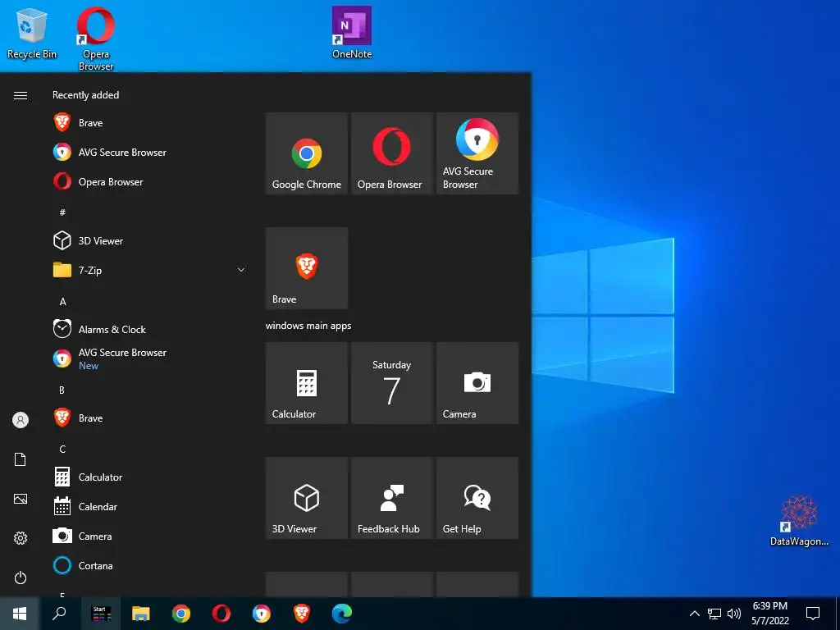The image size is (840, 630).
Task: Open the Feedback Hub tile
Action: tap(391, 498)
